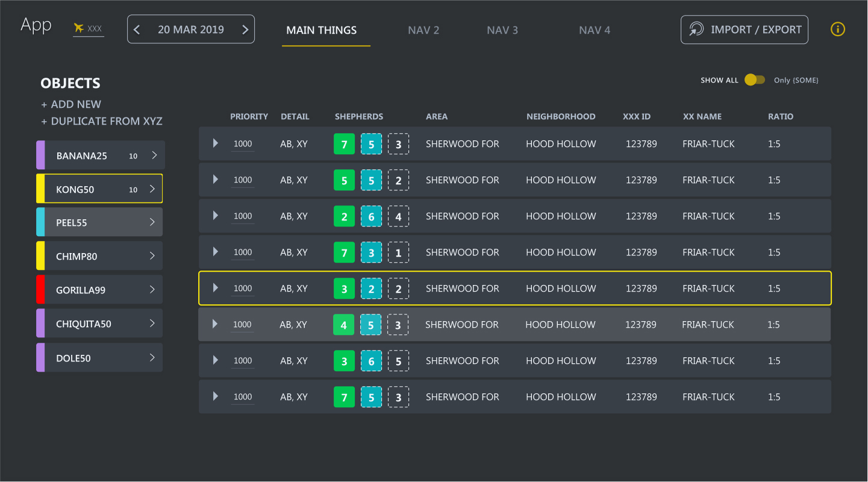868x482 pixels.
Task: Click the red swatch on GORILLA99
Action: coord(40,289)
